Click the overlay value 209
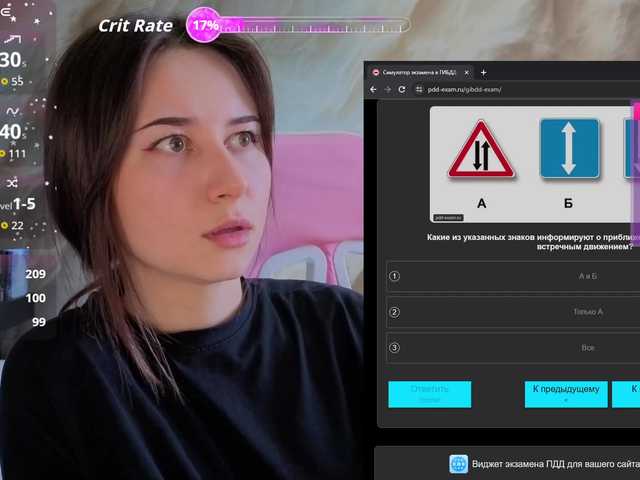640x480 pixels. pyautogui.click(x=36, y=274)
